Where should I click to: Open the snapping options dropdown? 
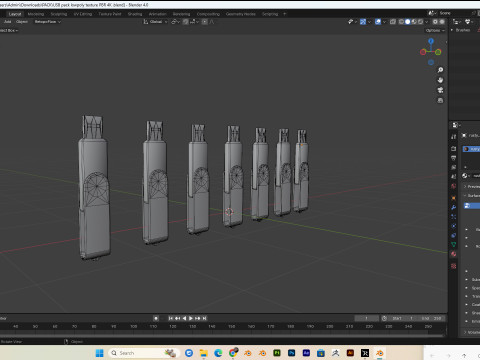coord(194,22)
